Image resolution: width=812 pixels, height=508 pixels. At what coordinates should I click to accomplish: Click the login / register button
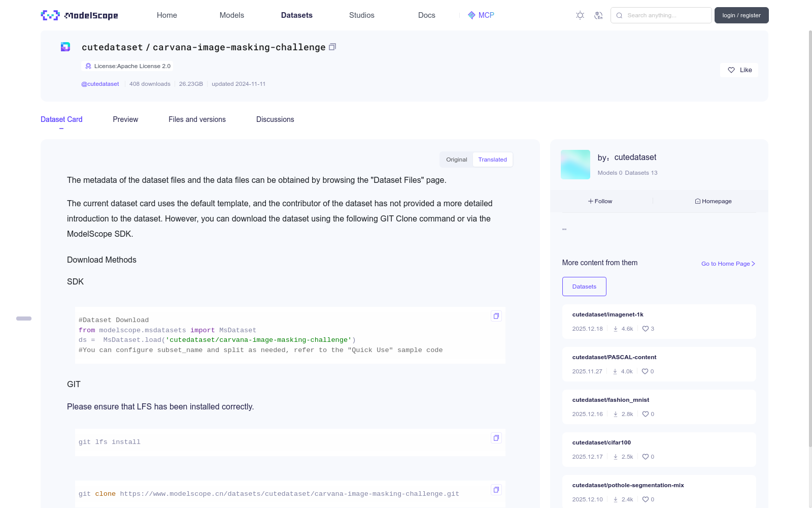coord(741,15)
